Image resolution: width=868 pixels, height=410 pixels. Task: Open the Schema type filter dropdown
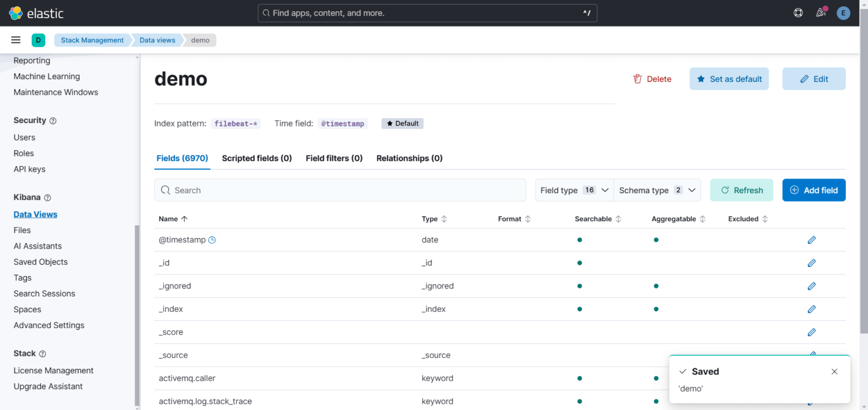tap(657, 190)
